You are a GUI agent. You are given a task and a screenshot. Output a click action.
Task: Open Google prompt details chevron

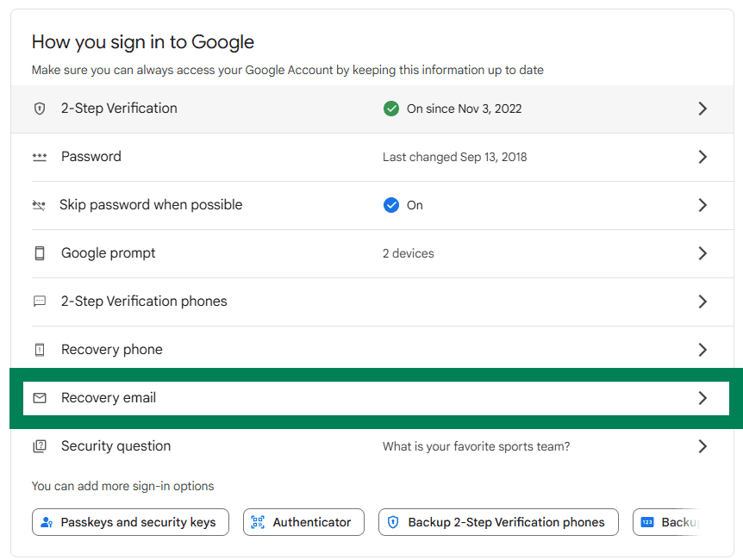702,253
